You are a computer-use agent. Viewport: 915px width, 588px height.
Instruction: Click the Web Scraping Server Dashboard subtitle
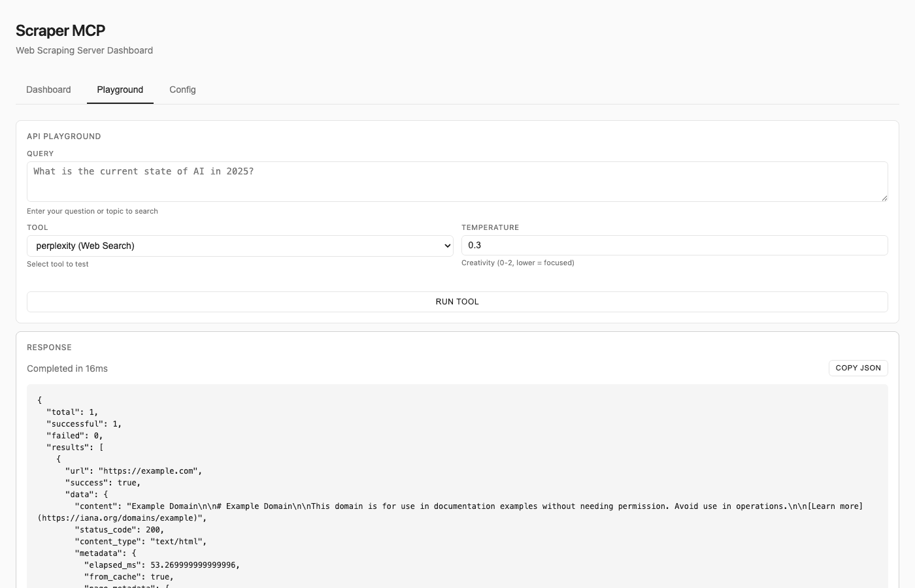click(x=84, y=50)
